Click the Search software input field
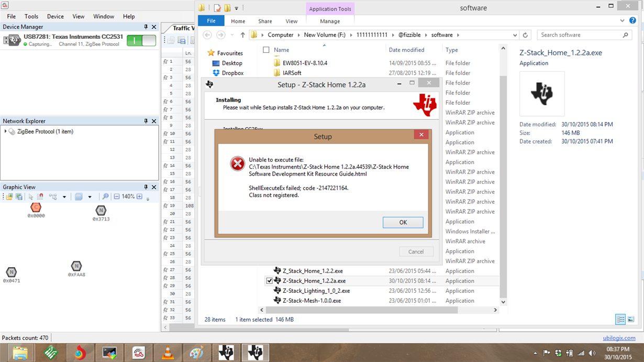The image size is (644, 362). click(x=584, y=35)
